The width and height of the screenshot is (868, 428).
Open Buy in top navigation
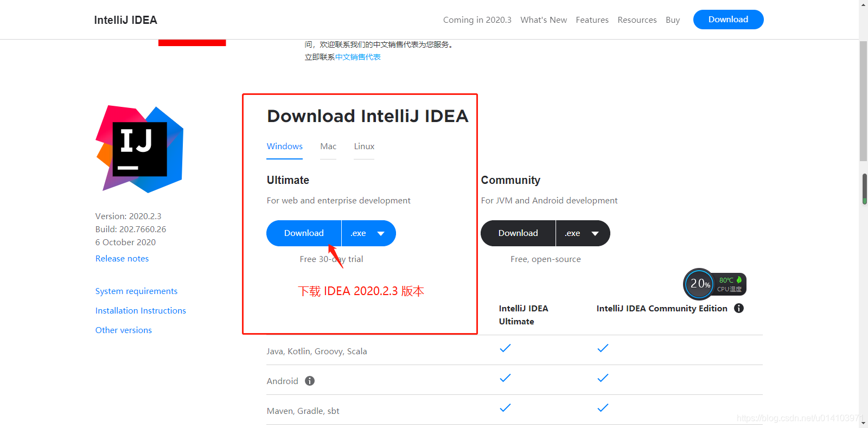point(673,20)
